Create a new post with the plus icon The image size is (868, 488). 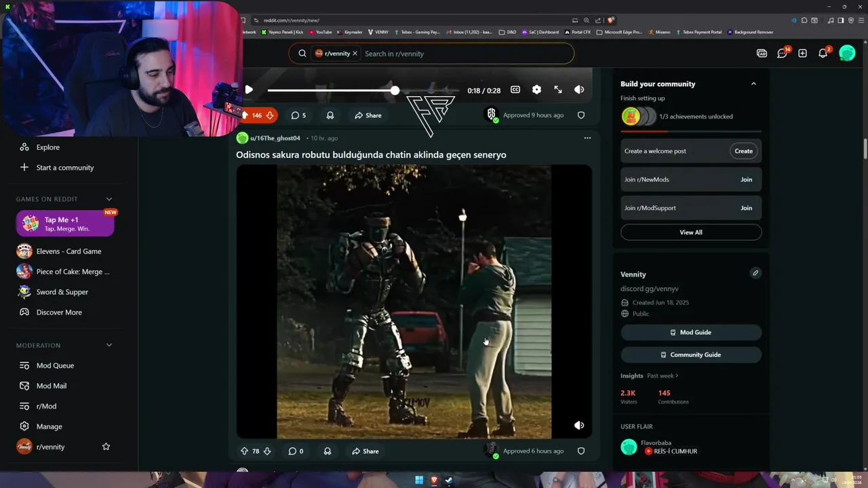point(802,54)
